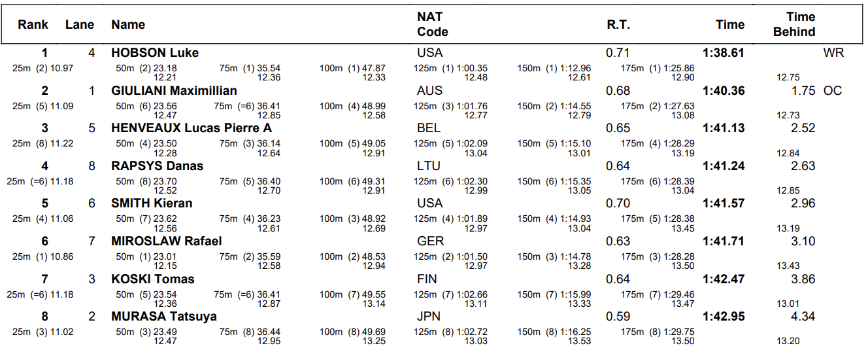The width and height of the screenshot is (868, 350).
Task: Select swimmer name HOBSON Luke
Action: click(155, 53)
